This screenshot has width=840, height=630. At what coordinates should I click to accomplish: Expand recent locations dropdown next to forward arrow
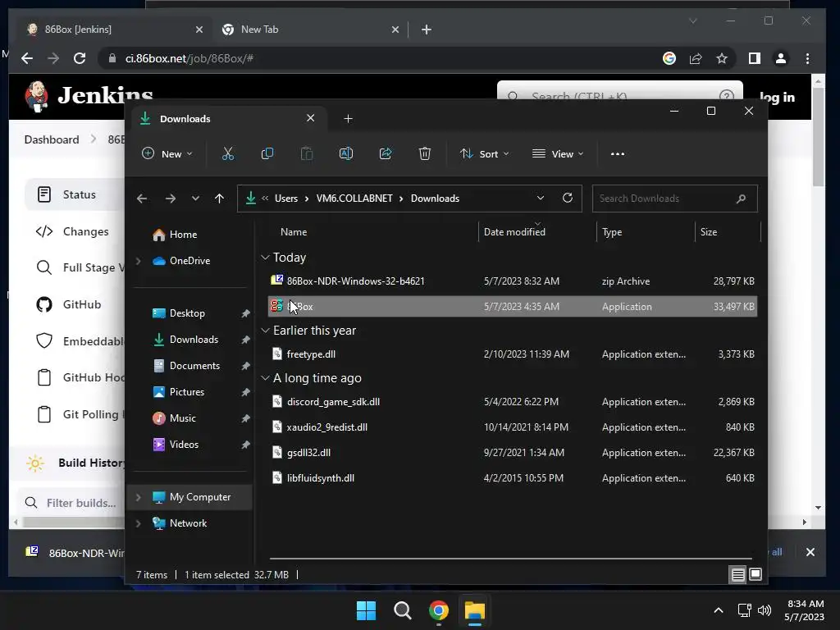click(x=195, y=199)
